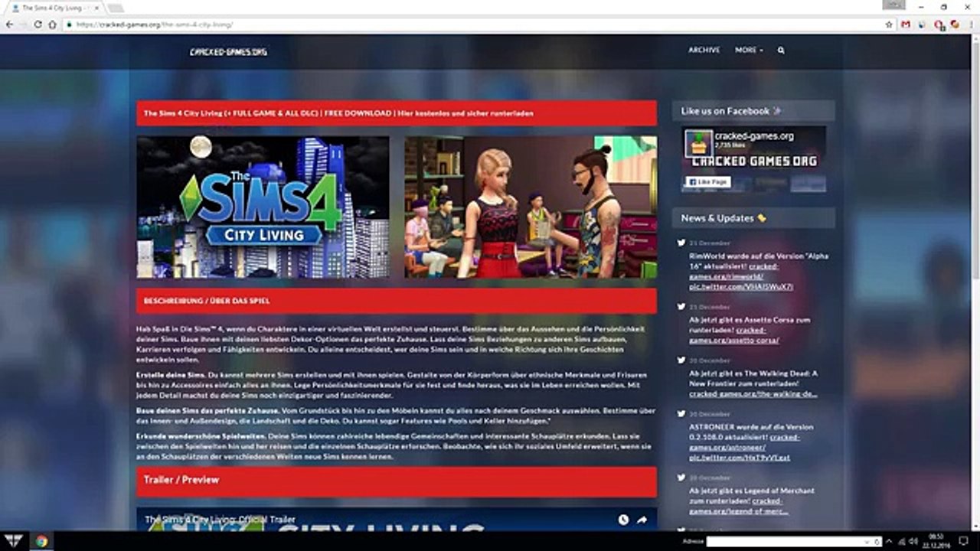Click the Sims characters screenshot image
This screenshot has width=980, height=551.
tap(531, 207)
